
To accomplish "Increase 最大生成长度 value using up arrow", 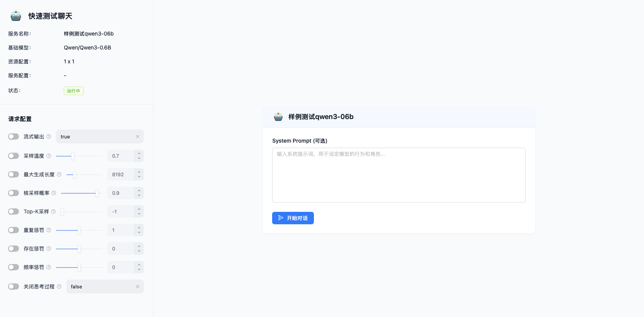I will [x=139, y=172].
